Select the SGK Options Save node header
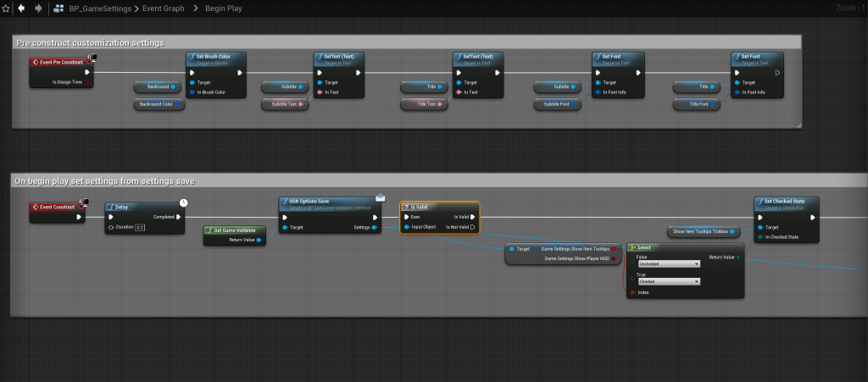Screen dimensions: 868x382 [x=330, y=203]
